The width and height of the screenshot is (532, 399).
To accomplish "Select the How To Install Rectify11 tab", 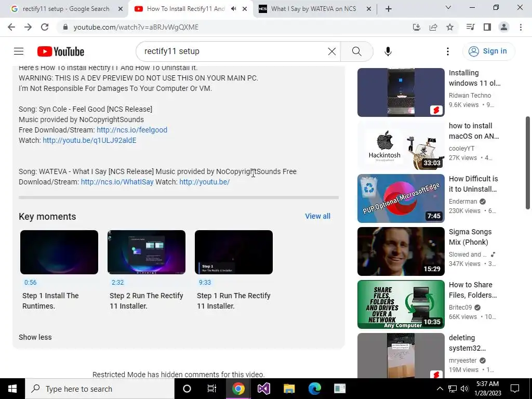I will (x=185, y=9).
